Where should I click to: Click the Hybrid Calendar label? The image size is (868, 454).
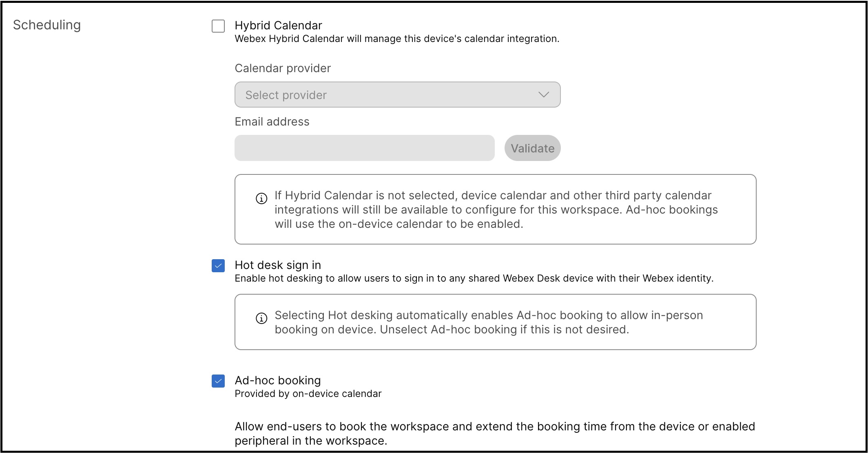(x=278, y=25)
